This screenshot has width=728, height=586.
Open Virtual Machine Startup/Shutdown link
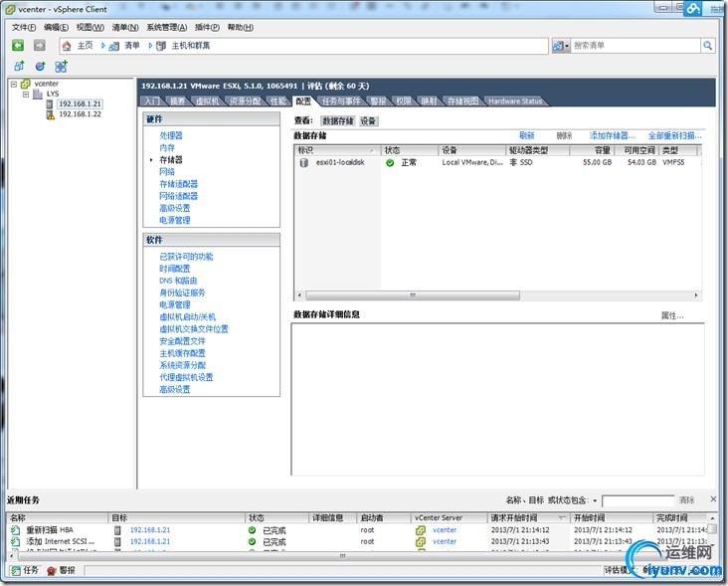click(187, 316)
